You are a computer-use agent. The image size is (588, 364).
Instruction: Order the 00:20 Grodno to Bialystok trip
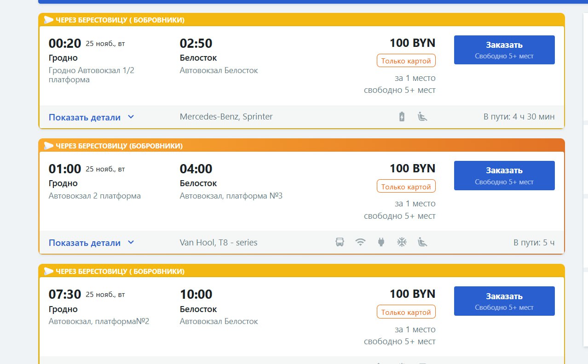(x=504, y=50)
